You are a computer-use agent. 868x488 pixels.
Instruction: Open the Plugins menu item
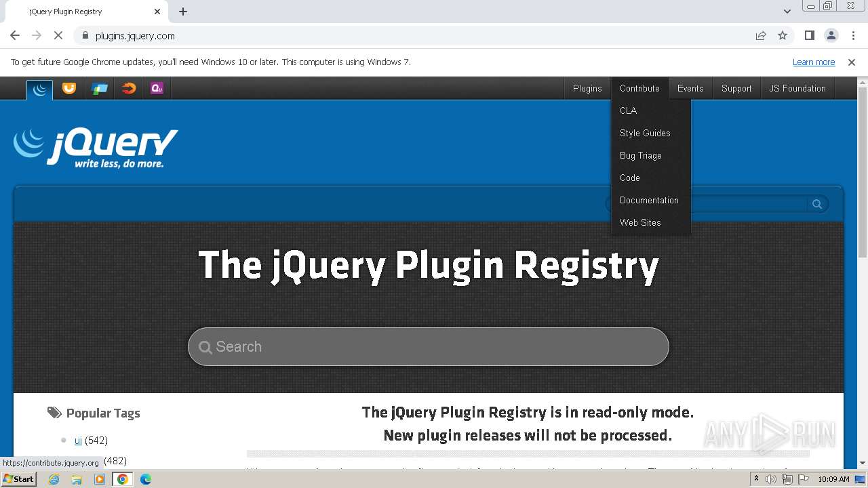click(587, 89)
